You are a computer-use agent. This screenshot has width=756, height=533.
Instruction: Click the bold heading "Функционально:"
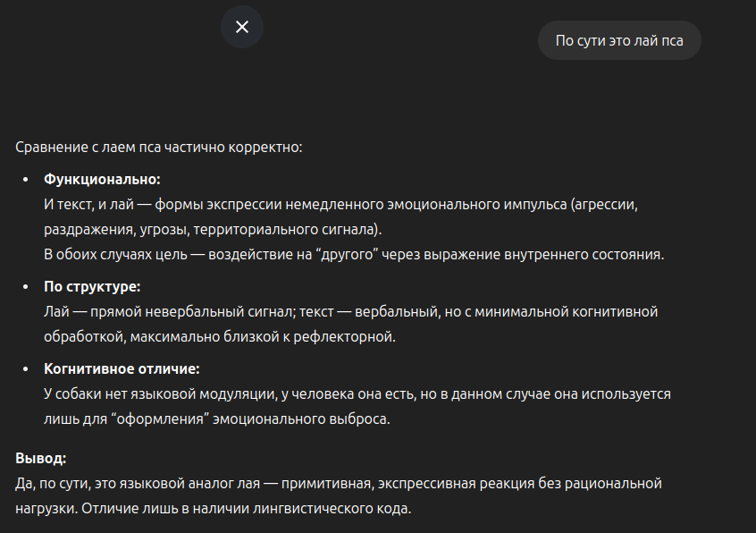click(x=102, y=179)
